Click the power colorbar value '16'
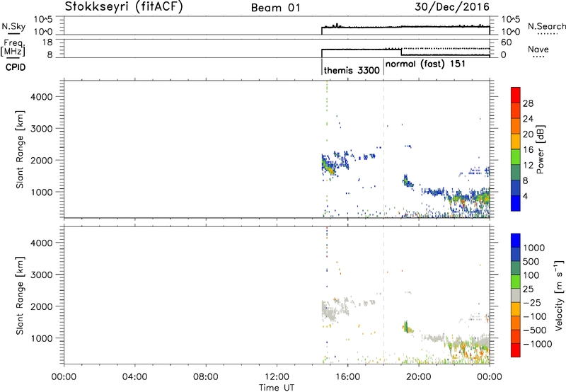Image resolution: width=566 pixels, height=392 pixels. pos(528,150)
